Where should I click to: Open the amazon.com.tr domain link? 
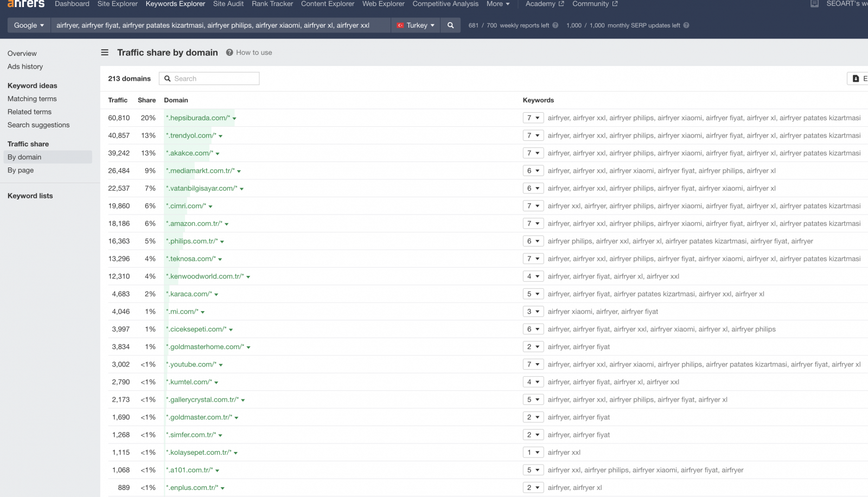[x=194, y=224]
